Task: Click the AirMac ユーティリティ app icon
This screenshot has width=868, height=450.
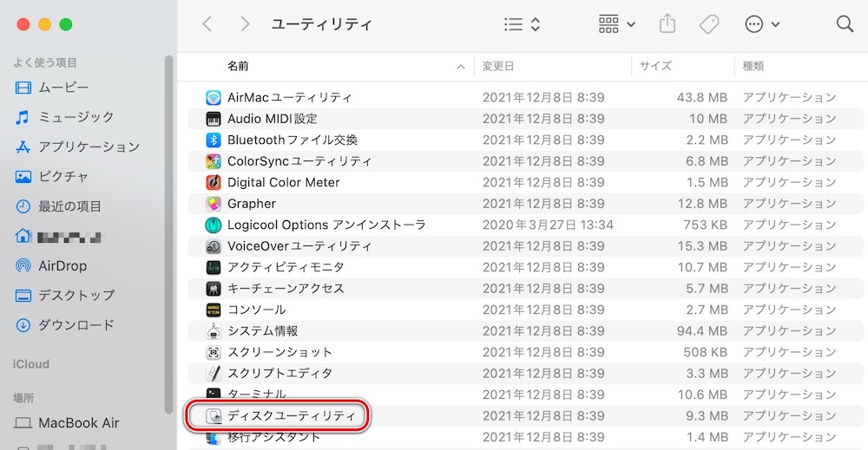Action: pyautogui.click(x=214, y=98)
